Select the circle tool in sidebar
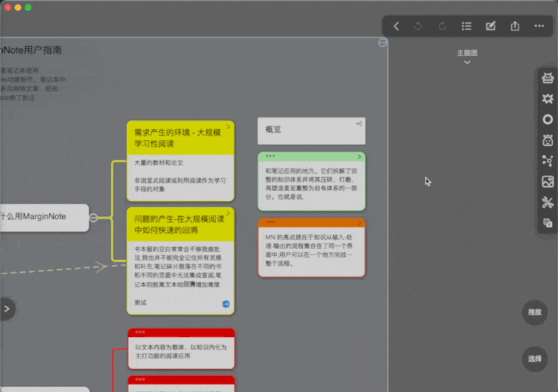558x392 pixels. tap(548, 119)
